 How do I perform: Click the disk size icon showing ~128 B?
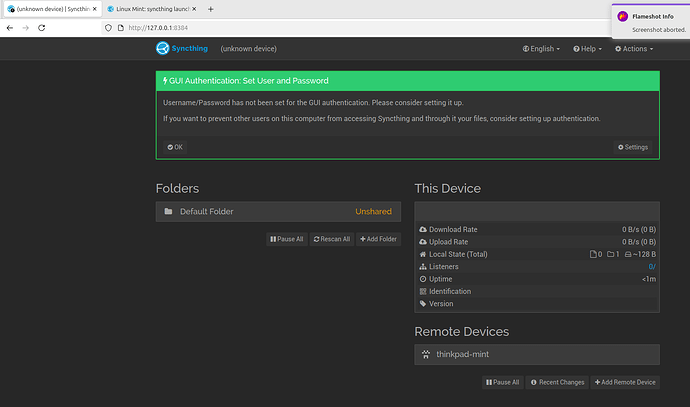tap(628, 254)
